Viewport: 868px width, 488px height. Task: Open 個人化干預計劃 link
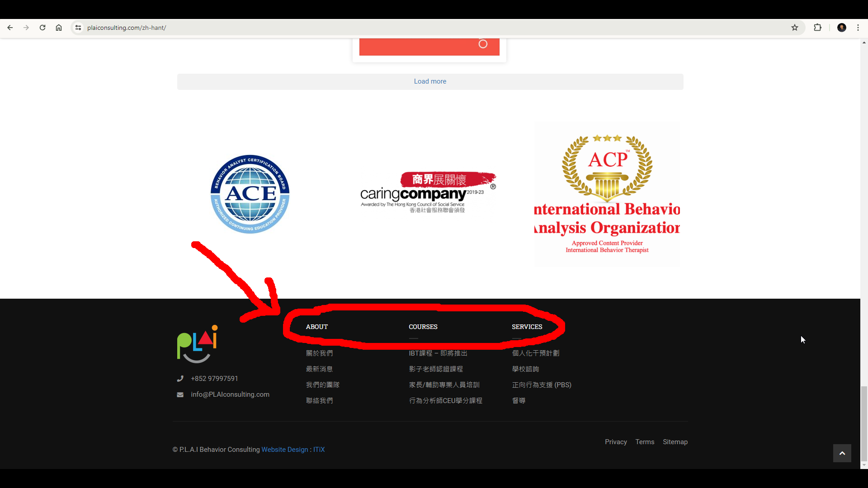click(x=536, y=353)
